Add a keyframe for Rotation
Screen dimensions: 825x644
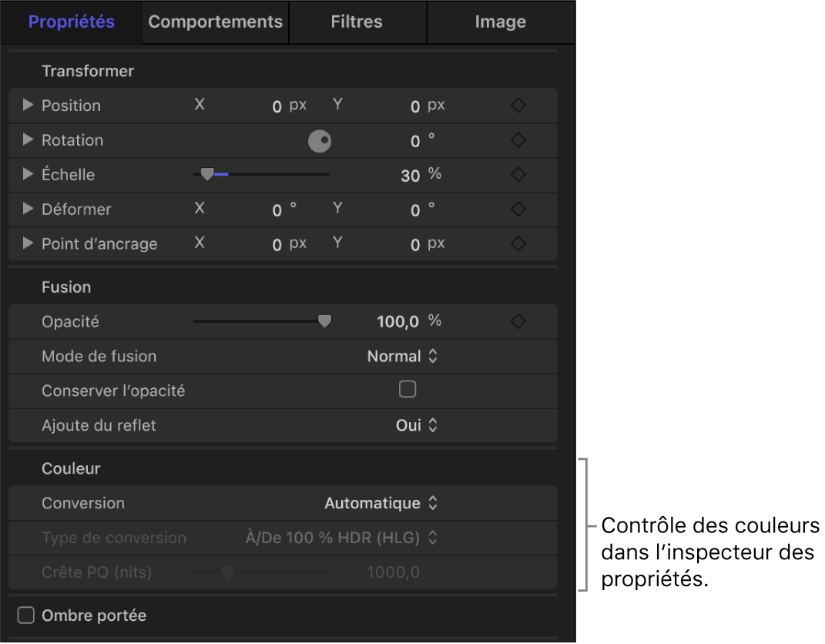518,140
